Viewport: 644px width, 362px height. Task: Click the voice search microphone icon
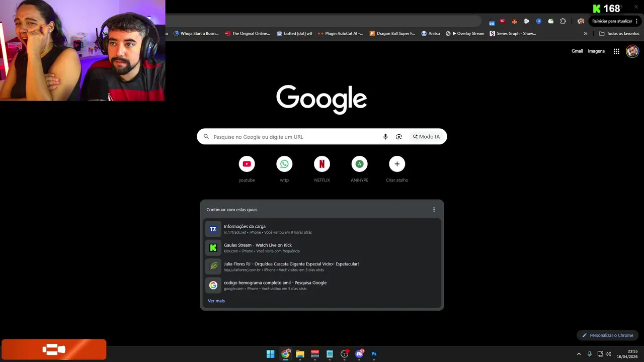tap(385, 137)
